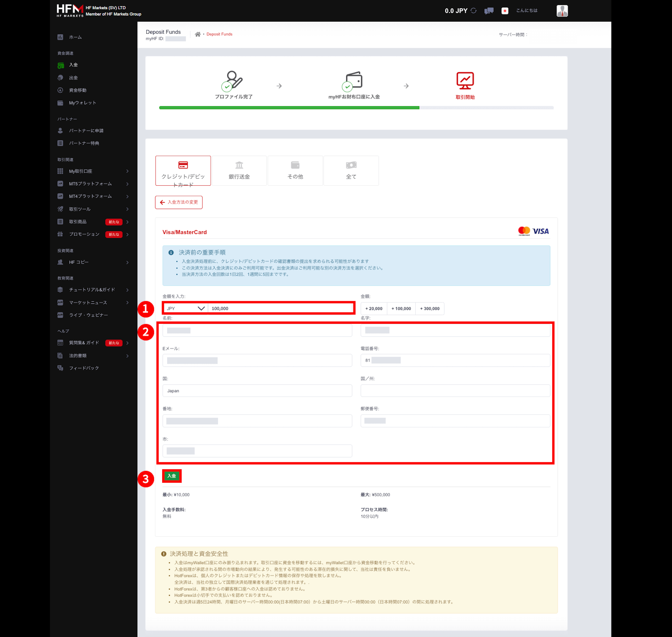Screen dimensions: 672x637
Task: Click the Japan flag language icon
Action: 505,11
